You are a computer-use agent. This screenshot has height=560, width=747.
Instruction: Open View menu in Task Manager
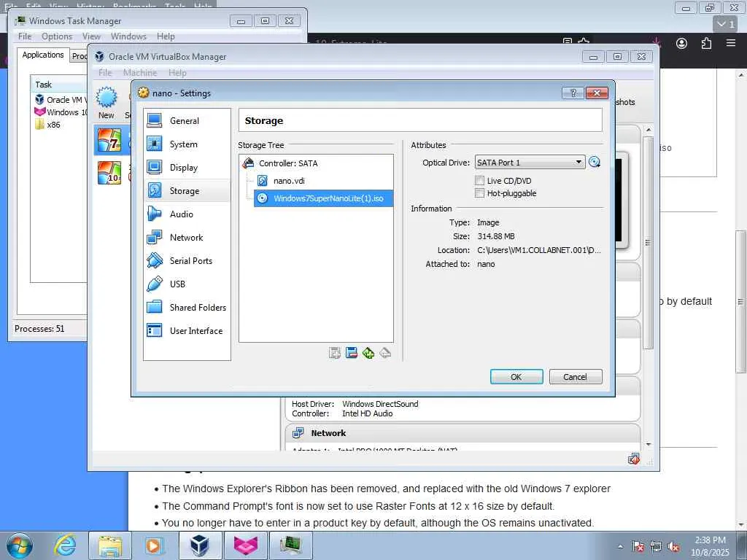click(91, 36)
